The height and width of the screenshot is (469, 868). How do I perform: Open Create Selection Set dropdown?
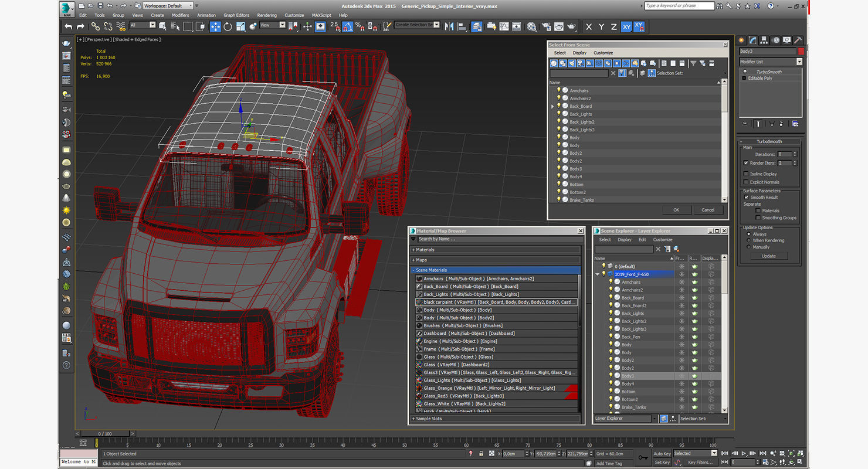(417, 25)
